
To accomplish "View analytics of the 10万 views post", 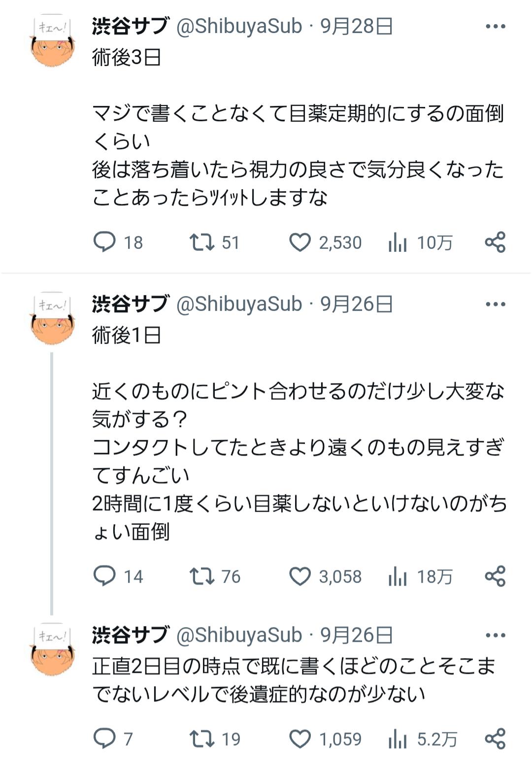I will 398,242.
